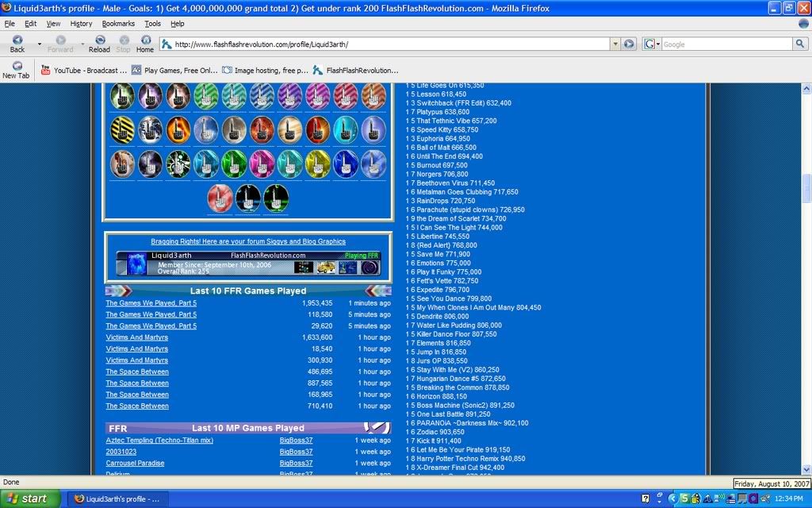
Task: Click the Back navigation button
Action: point(17,43)
